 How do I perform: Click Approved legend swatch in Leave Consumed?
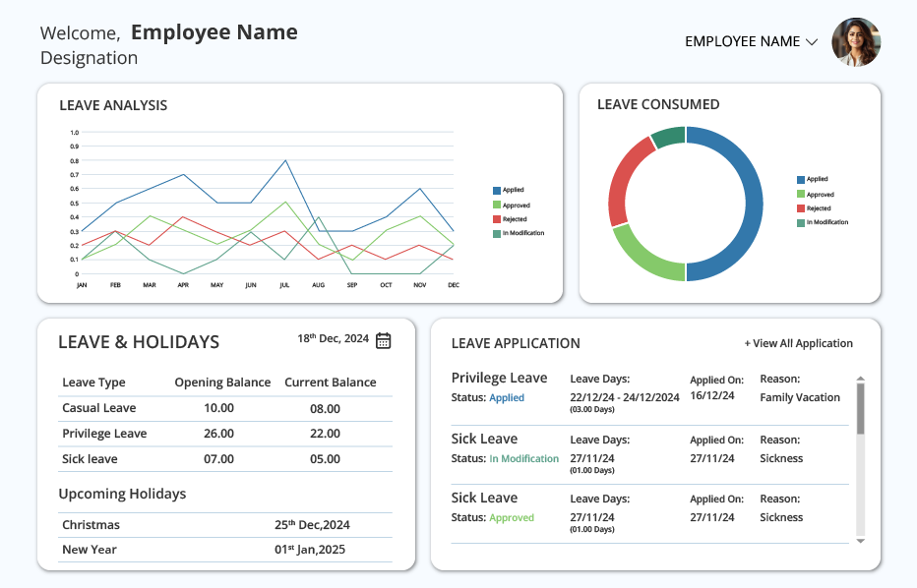tap(801, 194)
